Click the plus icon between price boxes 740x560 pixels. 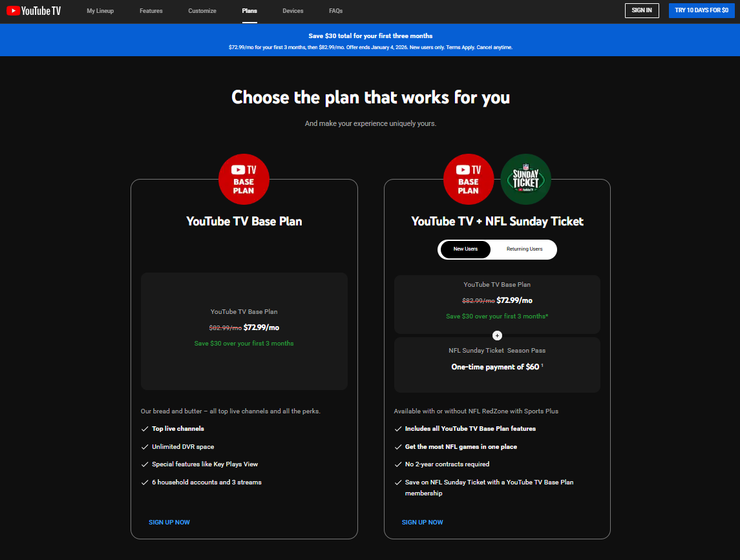(497, 335)
